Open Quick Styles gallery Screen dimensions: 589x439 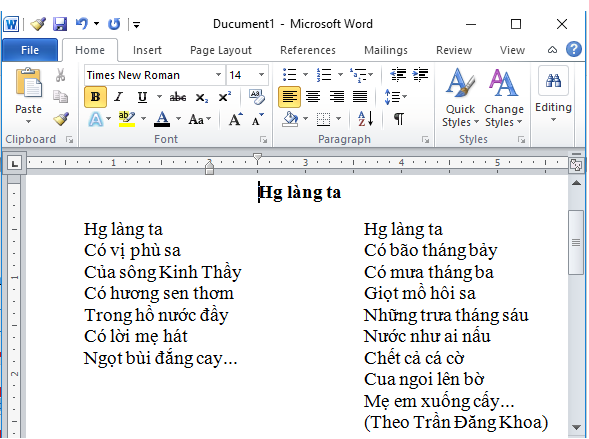pyautogui.click(x=460, y=98)
